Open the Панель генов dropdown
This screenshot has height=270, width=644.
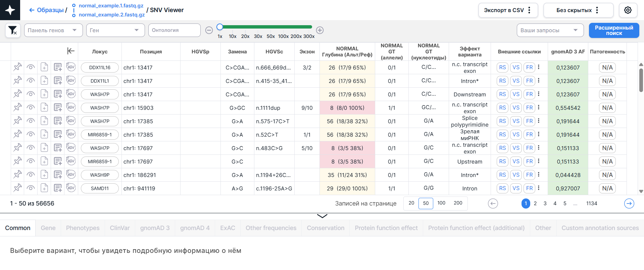pyautogui.click(x=53, y=30)
